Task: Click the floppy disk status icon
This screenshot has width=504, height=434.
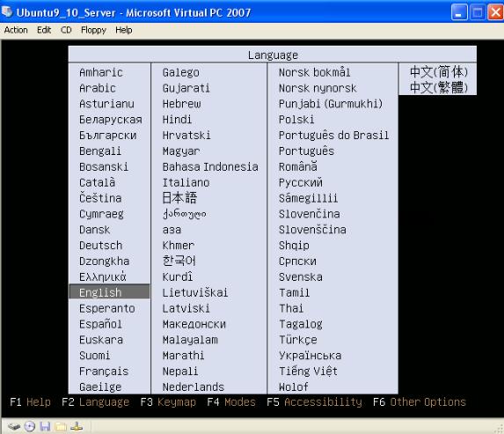Action: pyautogui.click(x=45, y=427)
